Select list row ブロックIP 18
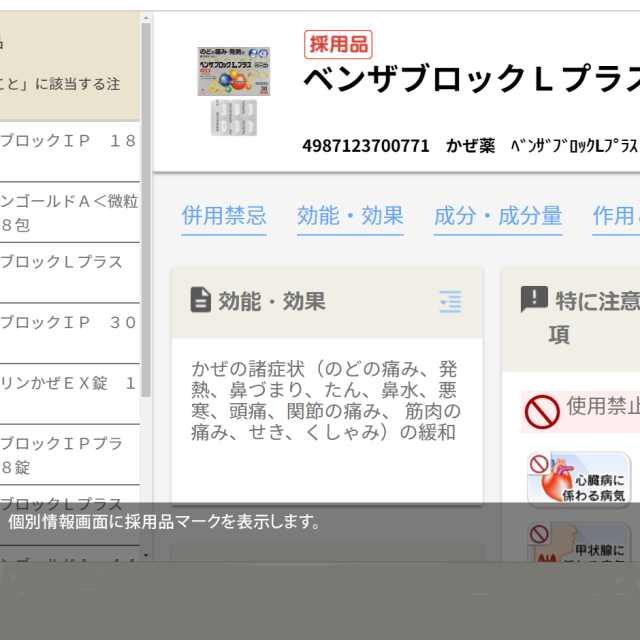Screen dimensions: 640x640 point(69,151)
